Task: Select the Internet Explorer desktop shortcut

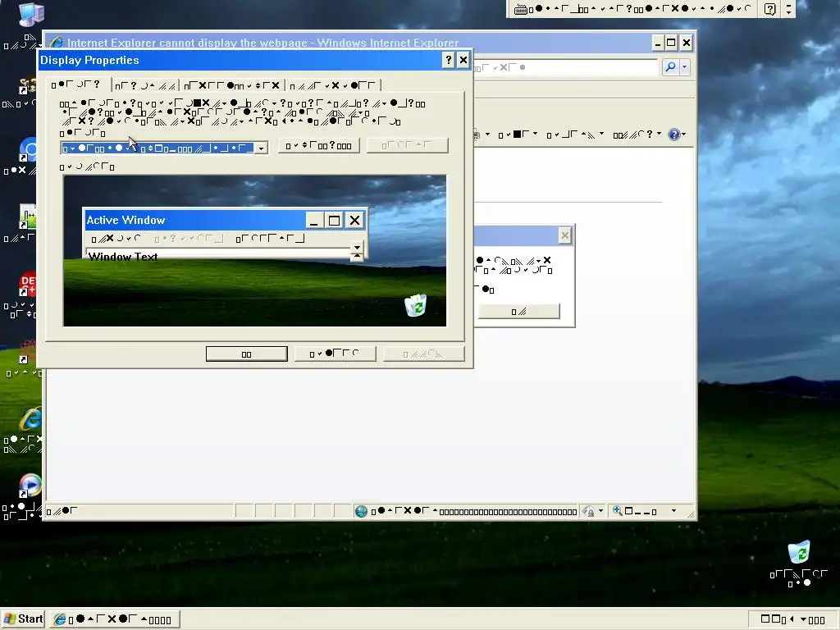Action: click(x=30, y=420)
